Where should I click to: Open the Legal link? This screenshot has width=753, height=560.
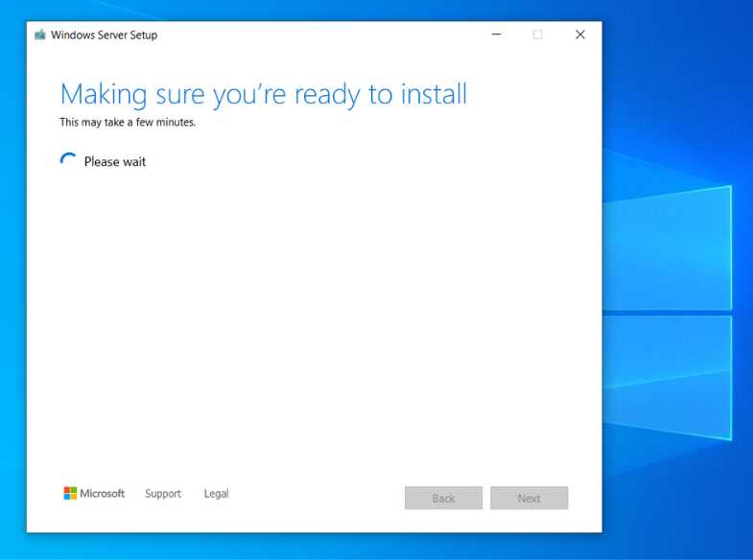coord(216,494)
